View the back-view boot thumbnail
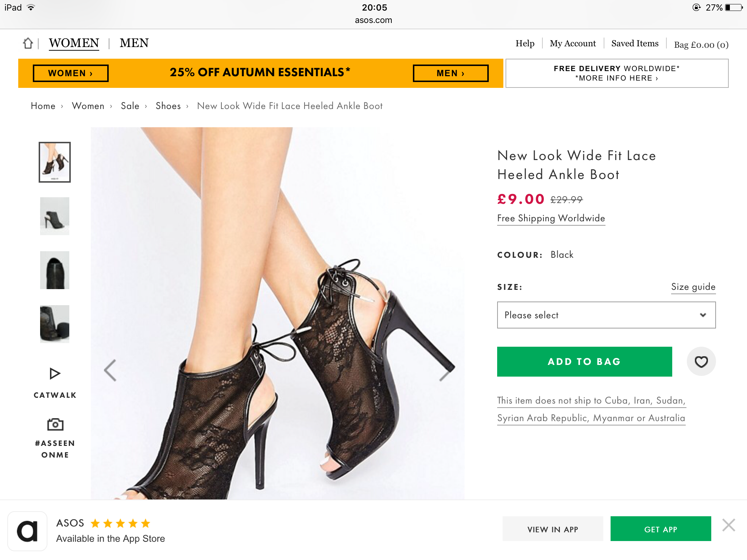This screenshot has width=747, height=560. [55, 270]
